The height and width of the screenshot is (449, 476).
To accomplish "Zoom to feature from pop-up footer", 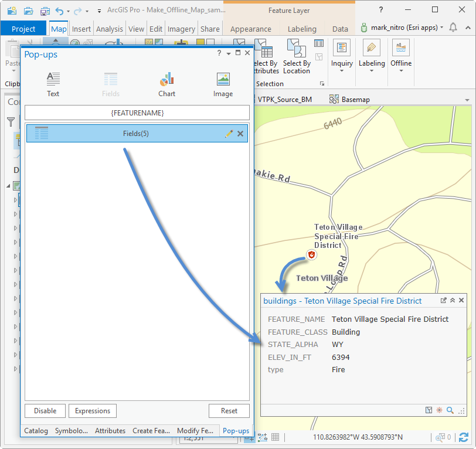I will point(450,410).
